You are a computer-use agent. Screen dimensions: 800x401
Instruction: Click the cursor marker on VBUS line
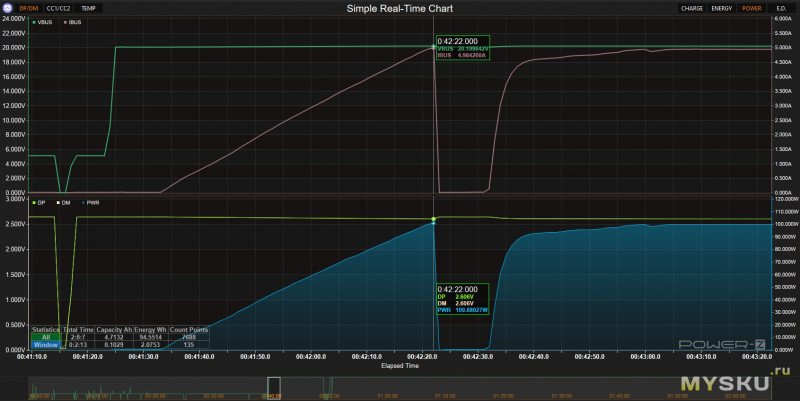point(434,47)
